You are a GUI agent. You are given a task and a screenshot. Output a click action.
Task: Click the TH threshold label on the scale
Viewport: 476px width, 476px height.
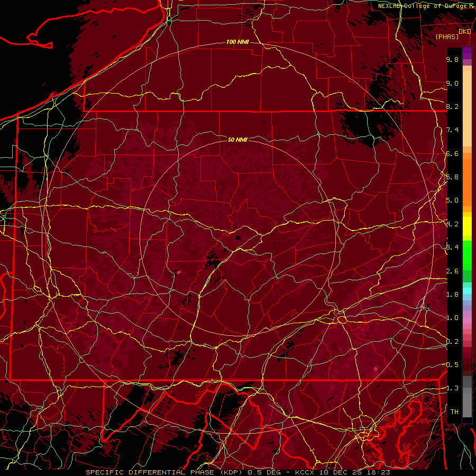pos(454,412)
